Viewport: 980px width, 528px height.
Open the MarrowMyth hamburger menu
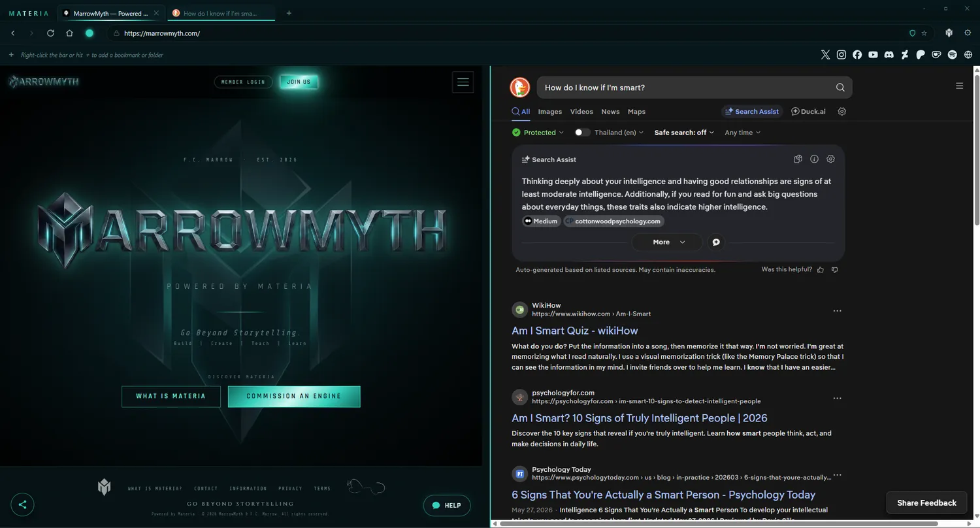point(463,82)
